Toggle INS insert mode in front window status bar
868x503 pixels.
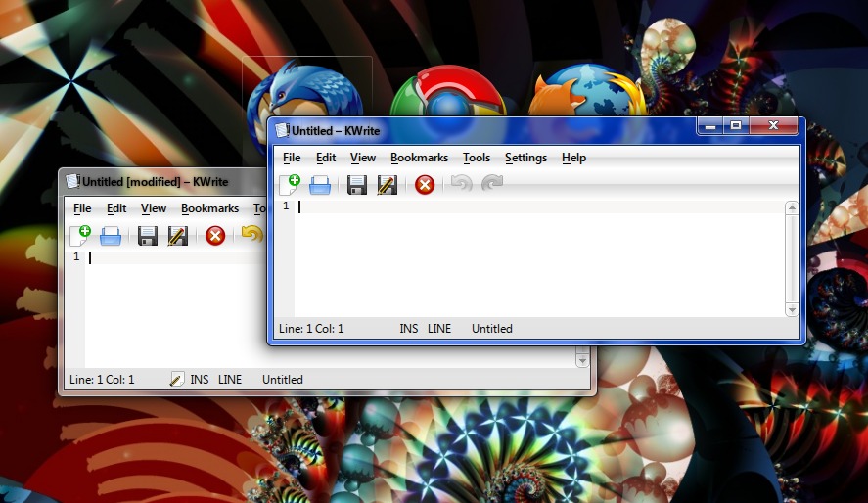408,329
